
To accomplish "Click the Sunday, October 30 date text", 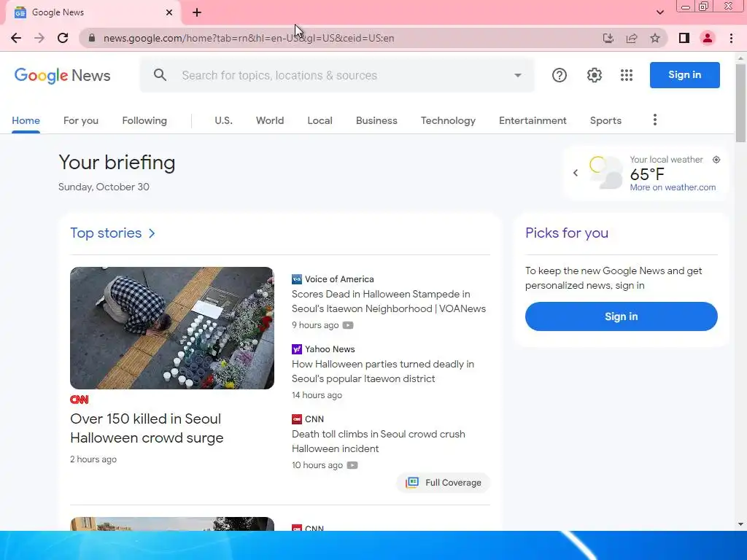I will tap(104, 187).
